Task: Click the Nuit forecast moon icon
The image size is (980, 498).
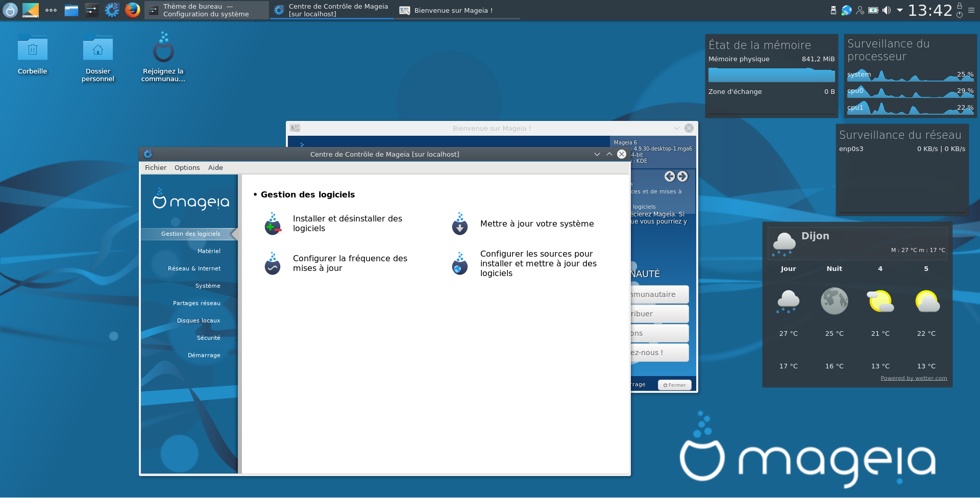Action: (835, 301)
